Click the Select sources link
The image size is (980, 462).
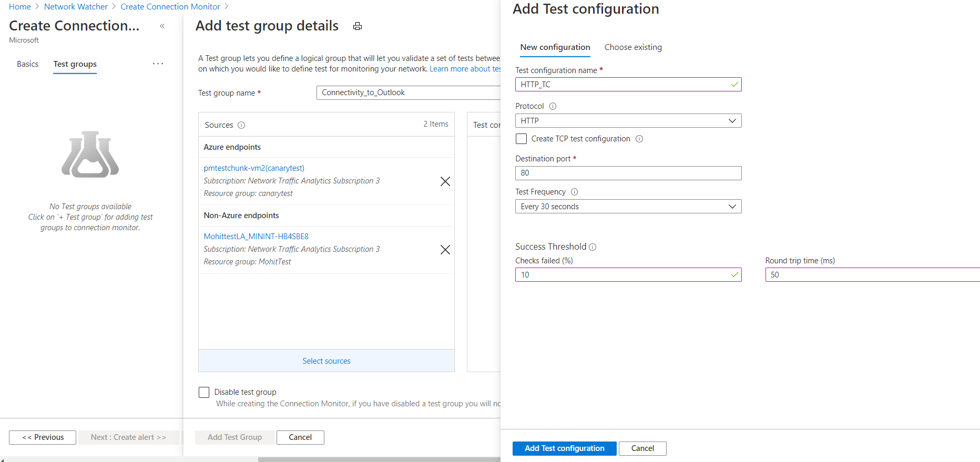pos(326,361)
